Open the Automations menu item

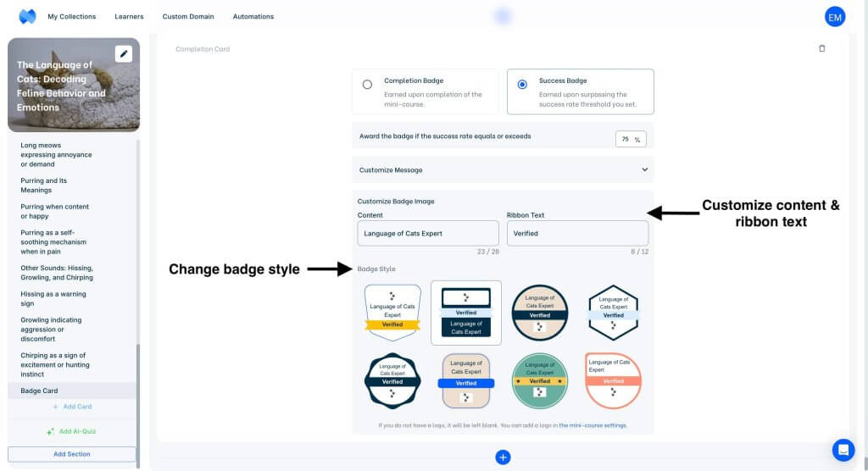pos(253,16)
